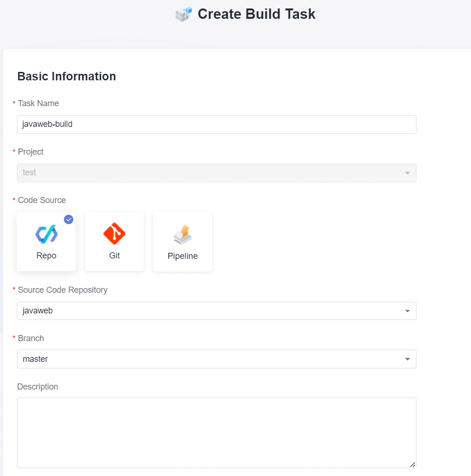Click the blue checkmark badge on Repo card
Screen dimensions: 471x476
[x=69, y=219]
